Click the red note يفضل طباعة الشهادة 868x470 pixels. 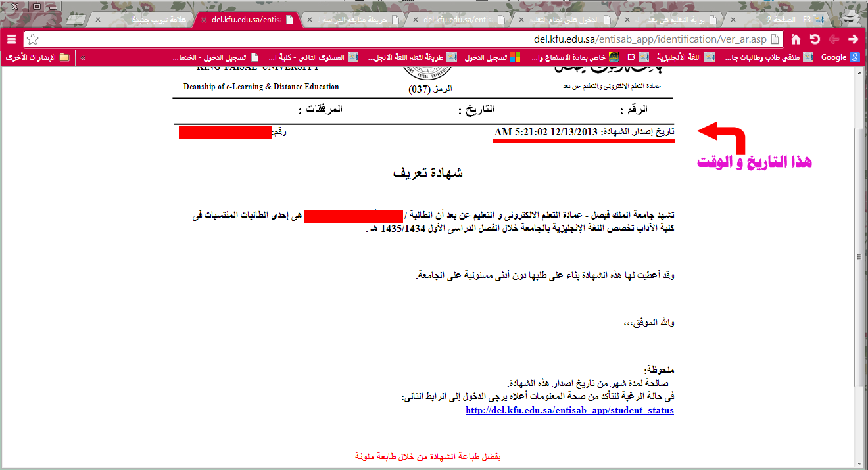(428, 456)
